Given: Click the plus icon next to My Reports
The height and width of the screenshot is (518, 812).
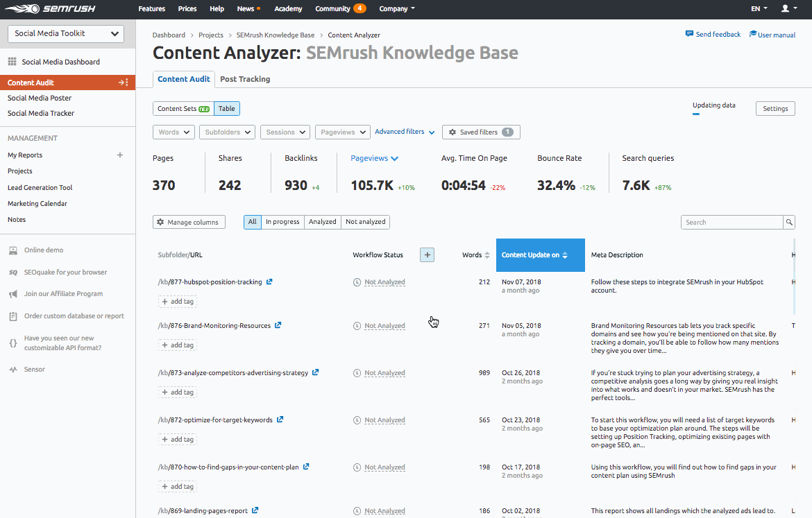Looking at the screenshot, I should point(120,155).
